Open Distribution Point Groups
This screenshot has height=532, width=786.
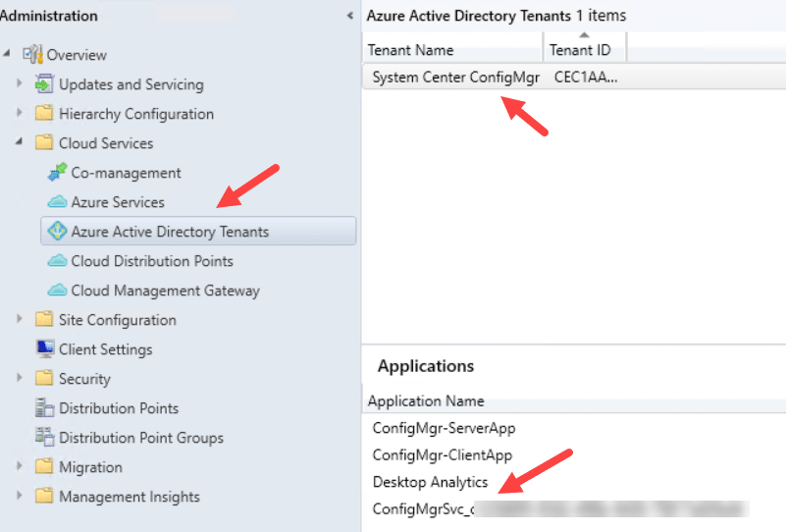coord(141,438)
